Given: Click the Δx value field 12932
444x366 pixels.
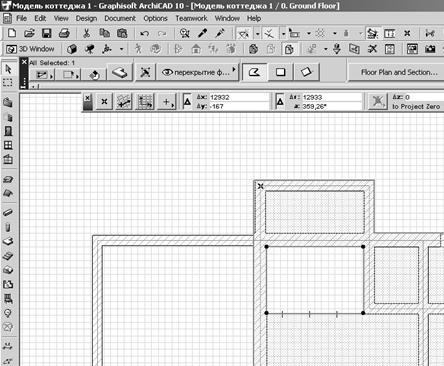Looking at the screenshot, I should pyautogui.click(x=239, y=97).
